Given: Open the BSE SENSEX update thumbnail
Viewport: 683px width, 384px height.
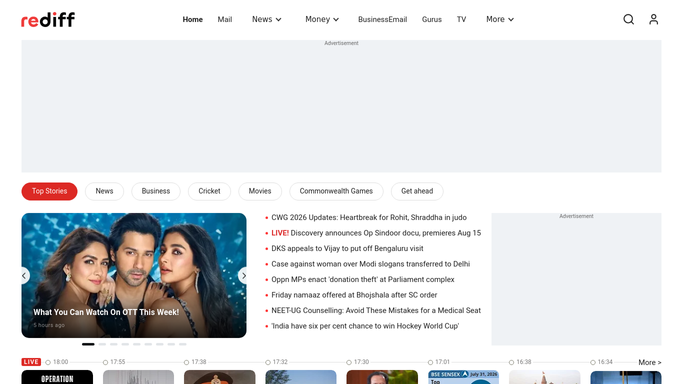Looking at the screenshot, I should coord(463,377).
